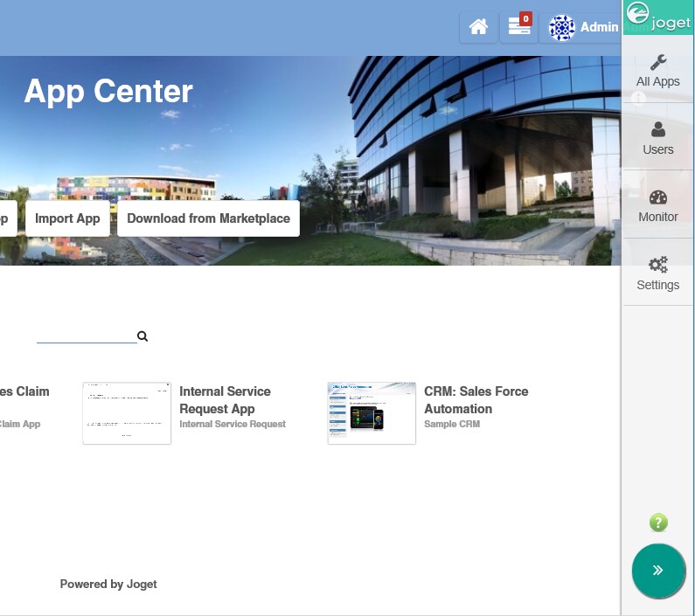Screen dimensions: 695x616
Task: Open the inbox notifications icon
Action: [x=519, y=27]
